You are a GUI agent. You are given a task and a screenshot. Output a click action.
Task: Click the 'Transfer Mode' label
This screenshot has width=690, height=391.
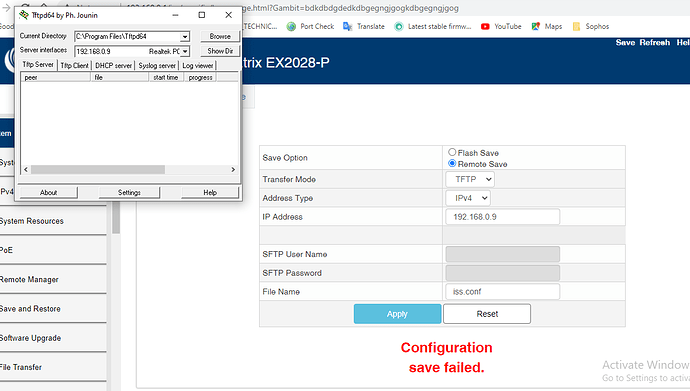(289, 179)
